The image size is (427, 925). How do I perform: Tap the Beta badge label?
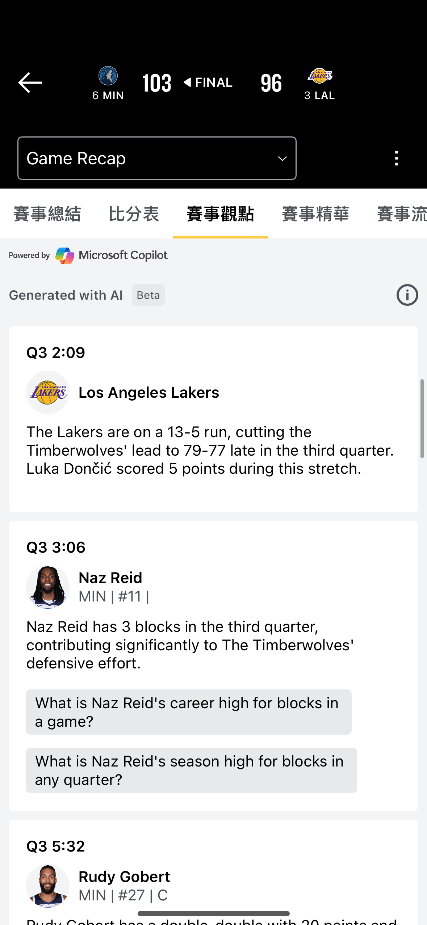[148, 295]
